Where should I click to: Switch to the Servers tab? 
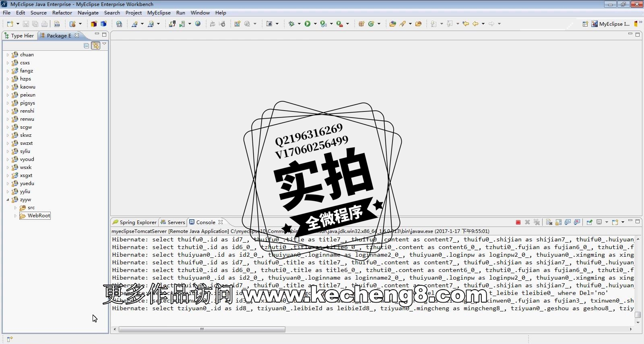point(173,222)
